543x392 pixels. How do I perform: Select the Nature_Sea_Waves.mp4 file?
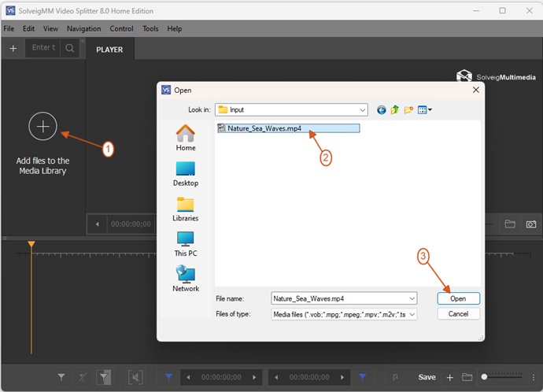289,128
